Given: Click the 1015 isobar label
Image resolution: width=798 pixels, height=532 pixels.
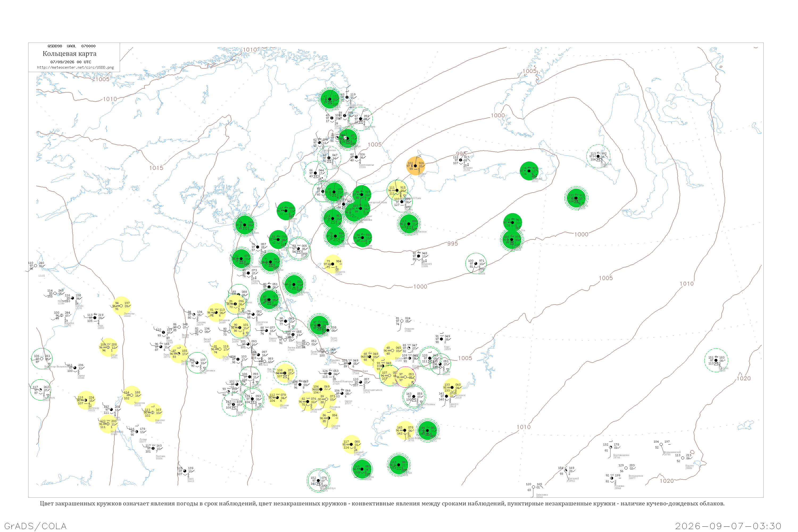Looking at the screenshot, I should 156,168.
